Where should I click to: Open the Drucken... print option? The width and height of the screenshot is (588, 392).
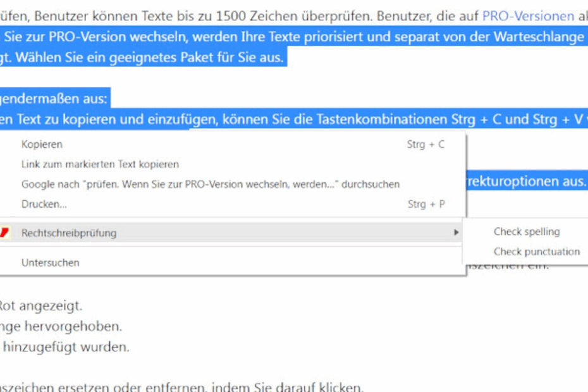(x=44, y=204)
